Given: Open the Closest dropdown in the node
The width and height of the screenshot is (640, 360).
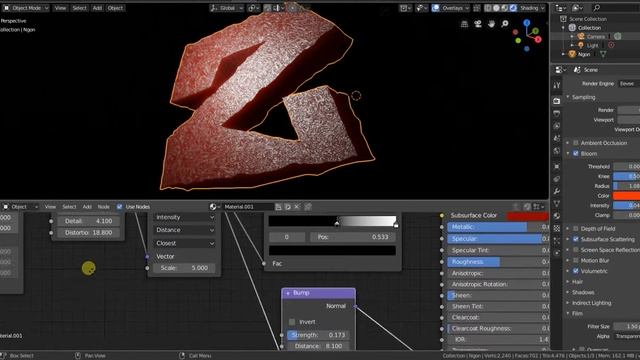Looking at the screenshot, I should click(184, 243).
